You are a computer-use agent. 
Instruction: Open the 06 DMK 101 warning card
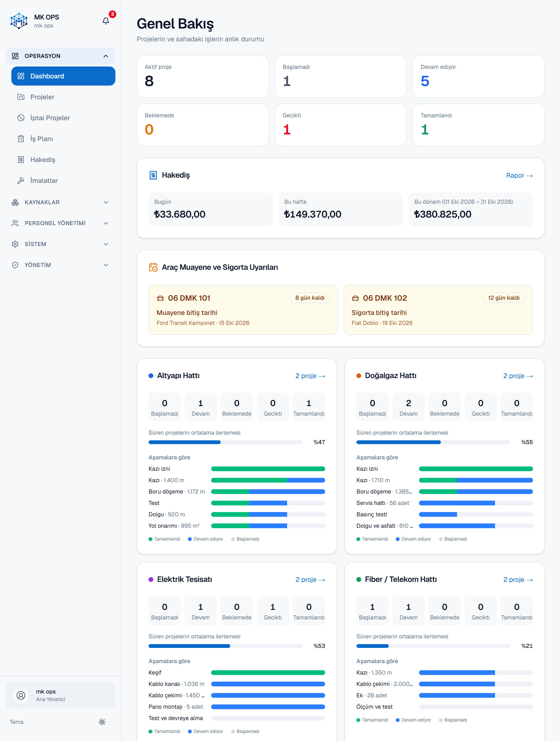click(x=243, y=309)
